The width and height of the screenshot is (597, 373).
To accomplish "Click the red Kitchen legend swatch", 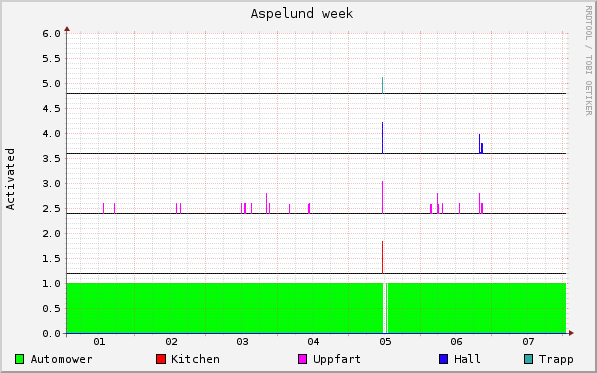I will point(161,359).
